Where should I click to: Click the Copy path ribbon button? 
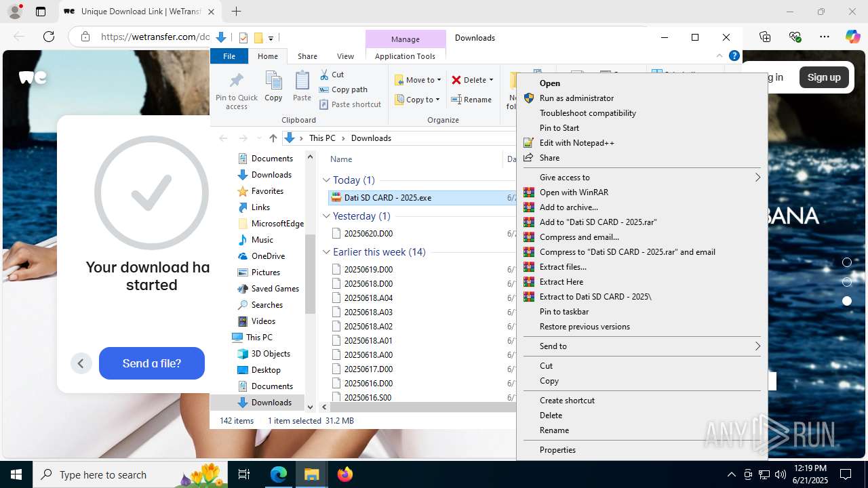pos(343,89)
